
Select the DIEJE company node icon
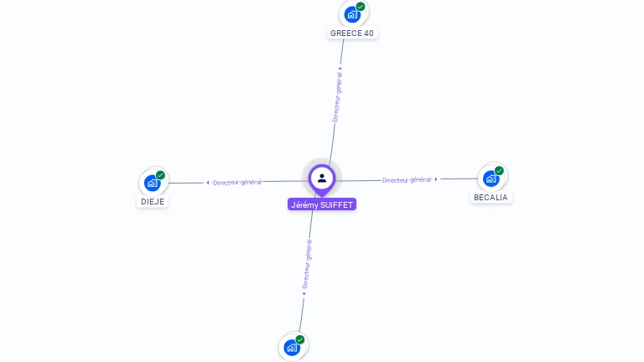(153, 183)
